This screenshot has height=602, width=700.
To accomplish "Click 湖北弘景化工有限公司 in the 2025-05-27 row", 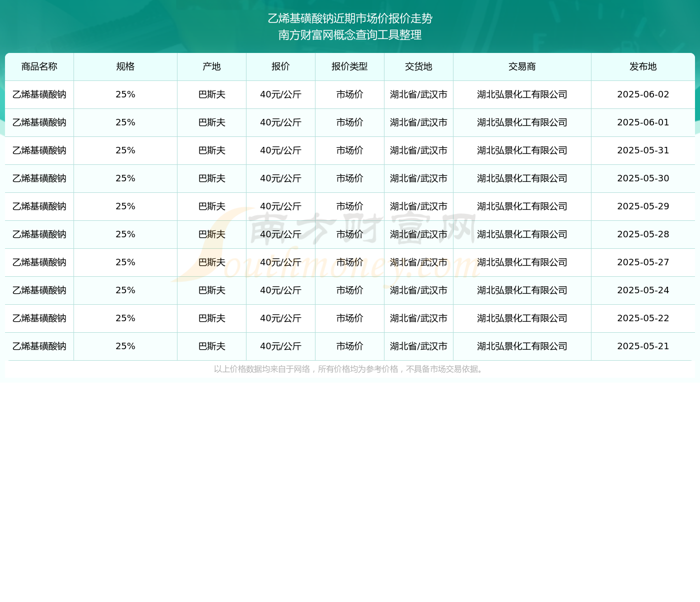I will (x=522, y=262).
